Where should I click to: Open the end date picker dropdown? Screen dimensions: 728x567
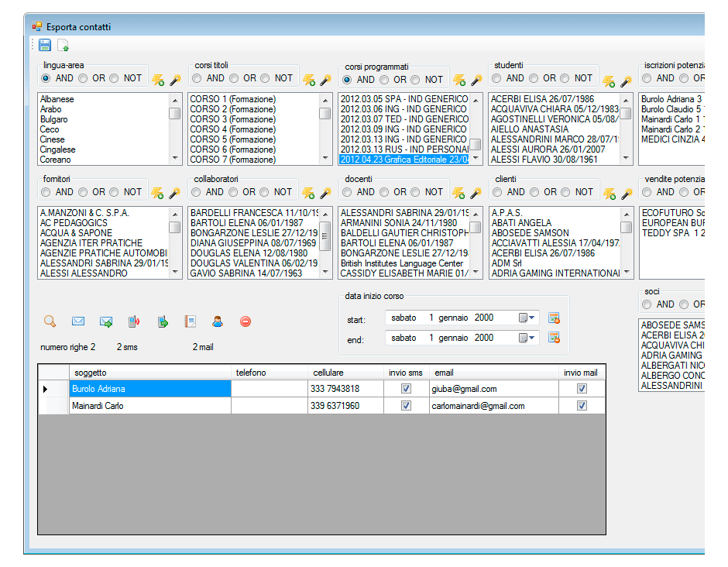click(527, 338)
